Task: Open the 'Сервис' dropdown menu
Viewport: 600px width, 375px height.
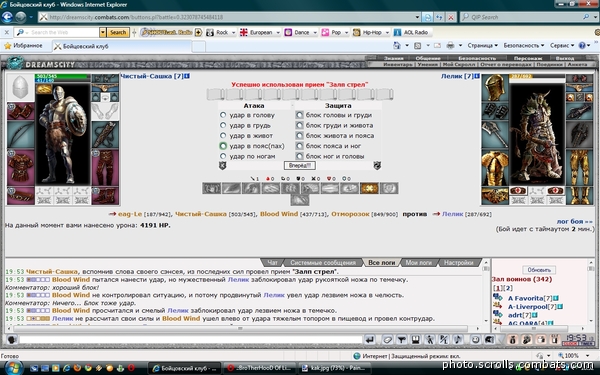Action: point(562,46)
